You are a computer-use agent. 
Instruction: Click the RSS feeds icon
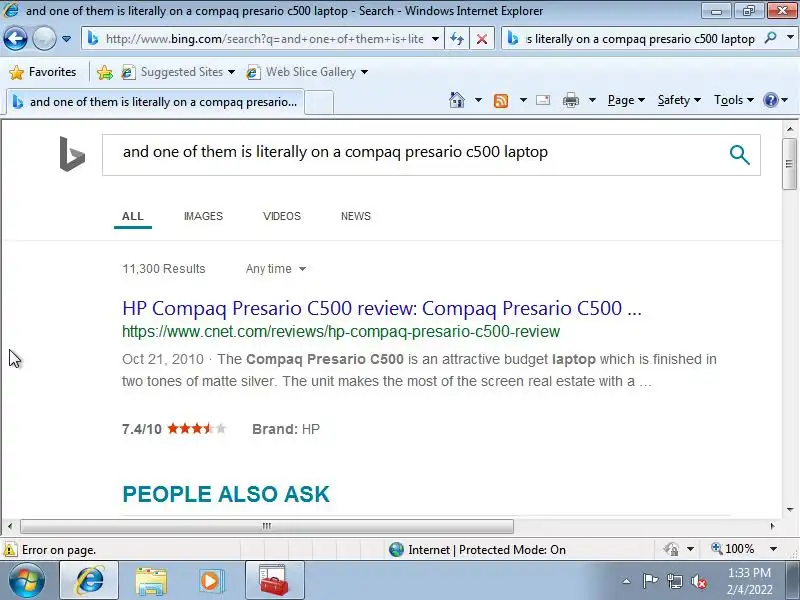[x=501, y=101]
